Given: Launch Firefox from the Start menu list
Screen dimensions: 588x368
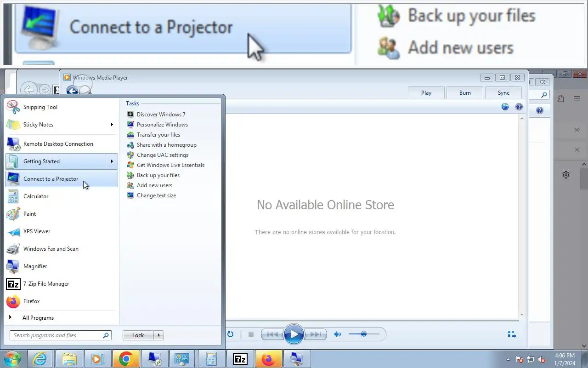Looking at the screenshot, I should point(62,301).
